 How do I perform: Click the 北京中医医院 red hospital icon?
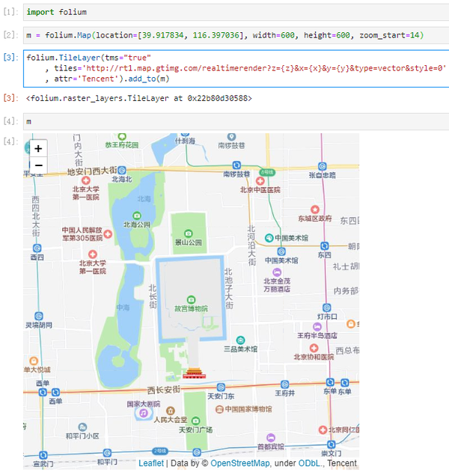tap(260, 181)
